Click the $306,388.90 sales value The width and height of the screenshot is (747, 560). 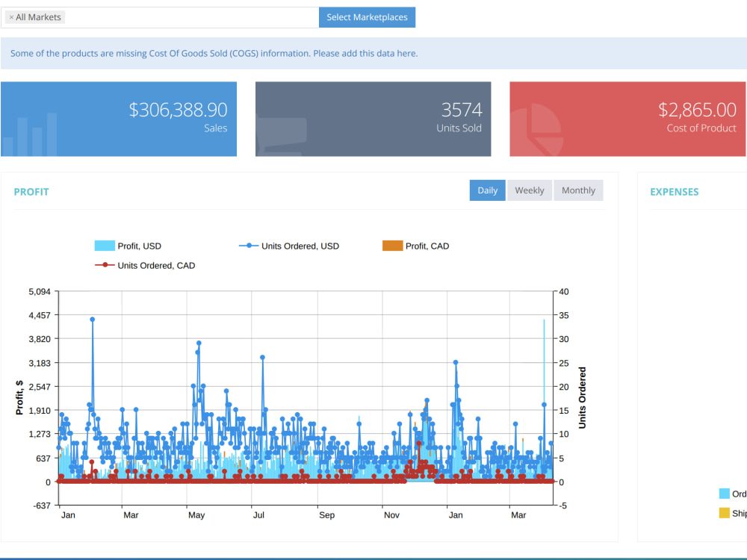pyautogui.click(x=179, y=110)
